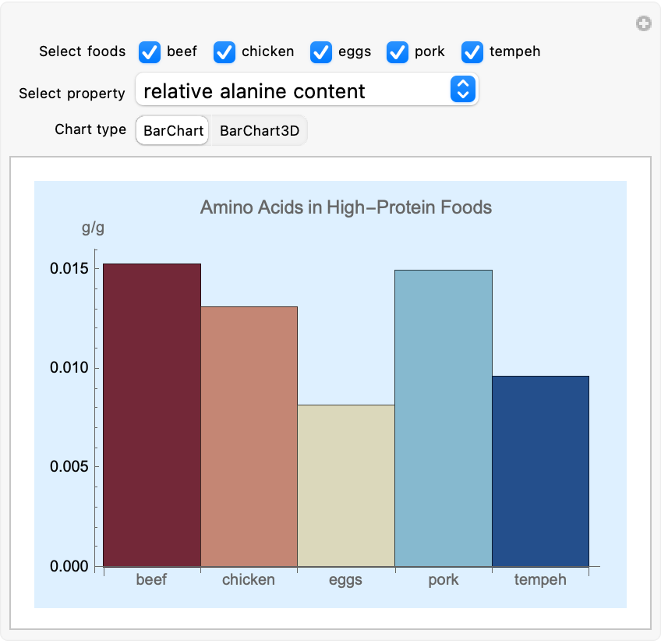
Task: Click the g/g axis unit label
Action: [93, 228]
